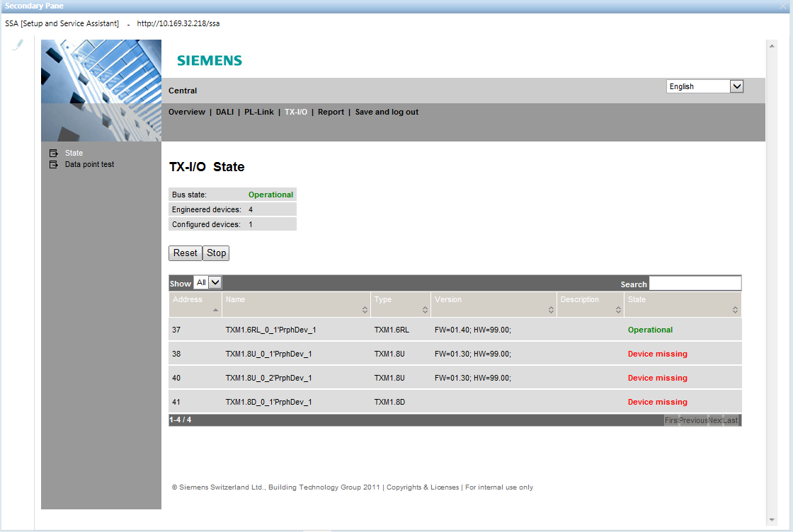This screenshot has width=793, height=532.
Task: Switch to the DALI tab
Action: [224, 111]
